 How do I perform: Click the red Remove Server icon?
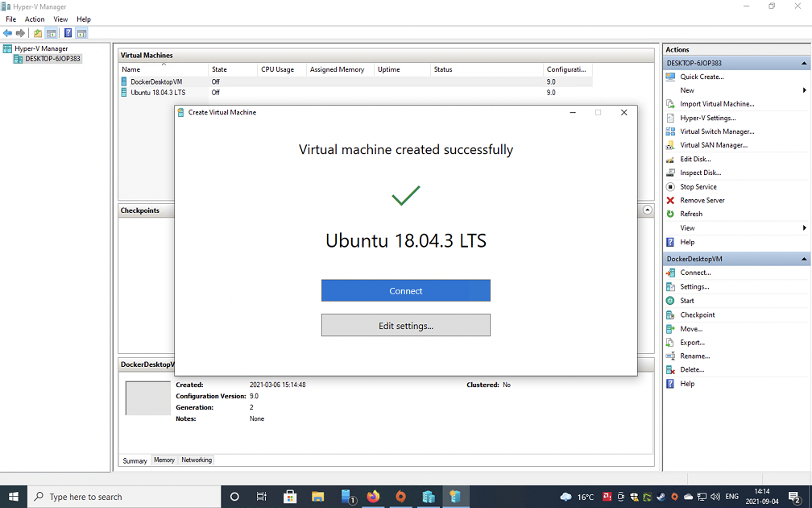coord(670,200)
